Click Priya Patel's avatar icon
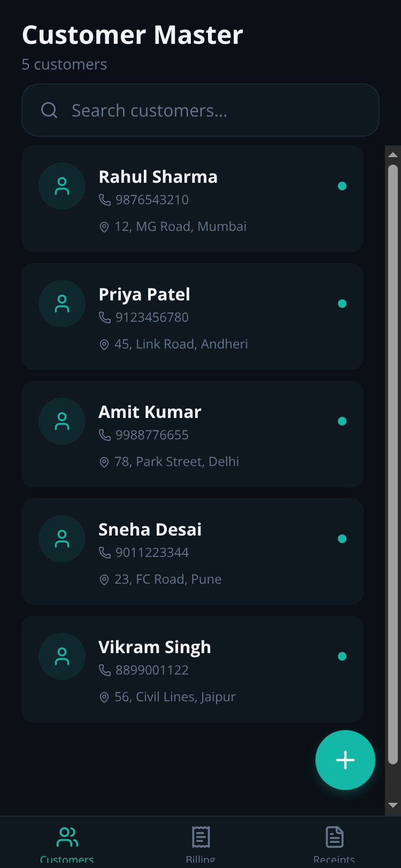The height and width of the screenshot is (868, 401). point(62,304)
